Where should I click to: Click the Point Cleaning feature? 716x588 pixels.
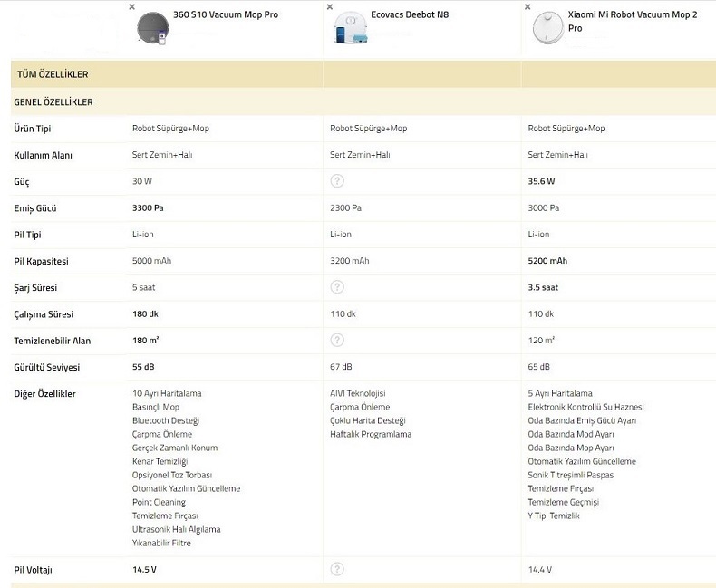(x=159, y=502)
